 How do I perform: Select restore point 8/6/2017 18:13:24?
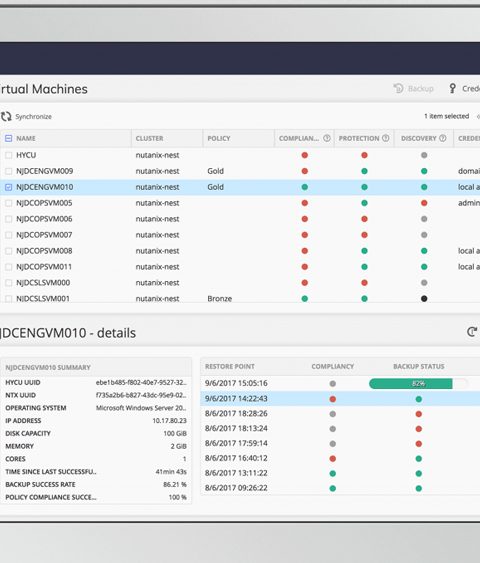tap(236, 428)
